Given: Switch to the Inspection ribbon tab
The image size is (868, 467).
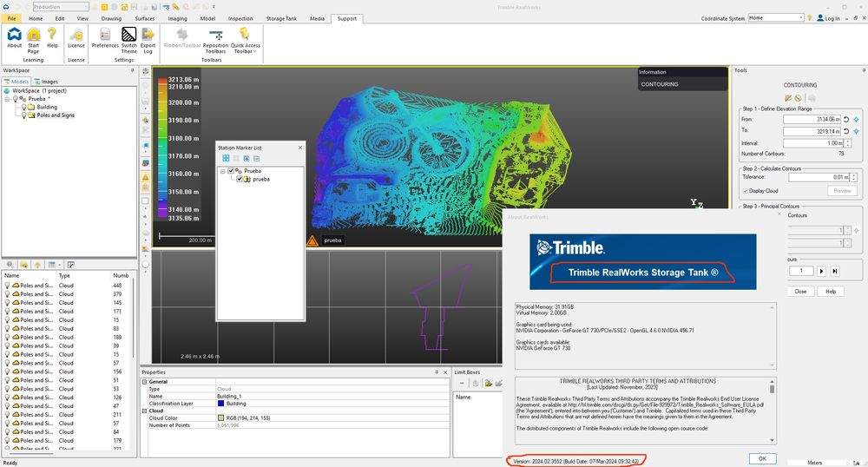Looking at the screenshot, I should (x=240, y=18).
